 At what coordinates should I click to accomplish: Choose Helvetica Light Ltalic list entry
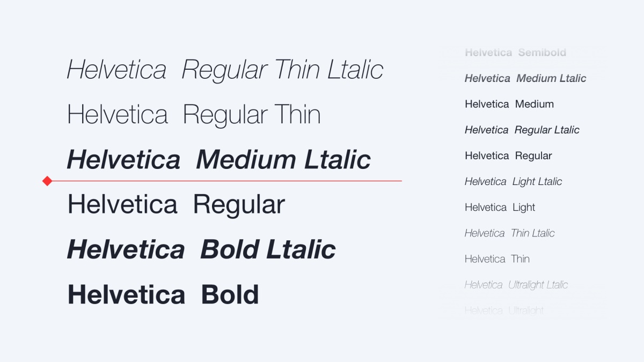coord(513,181)
